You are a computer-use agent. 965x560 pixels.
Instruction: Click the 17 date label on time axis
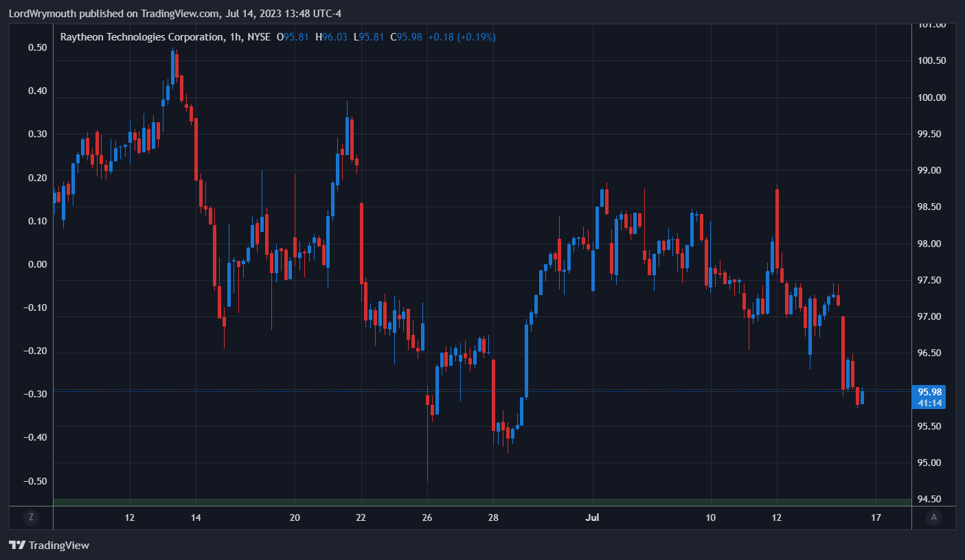[876, 517]
